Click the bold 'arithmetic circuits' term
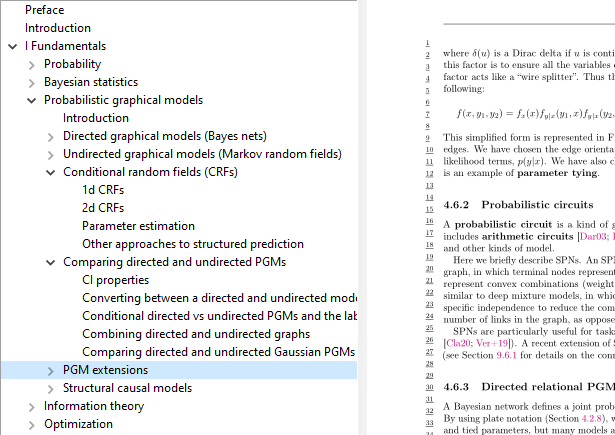Screen dimensions: 615x435 pos(528,237)
